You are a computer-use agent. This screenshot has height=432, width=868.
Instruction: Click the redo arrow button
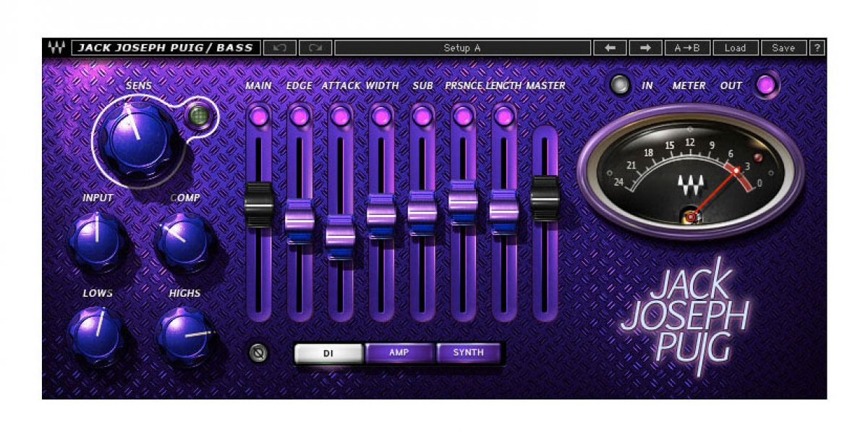click(315, 48)
